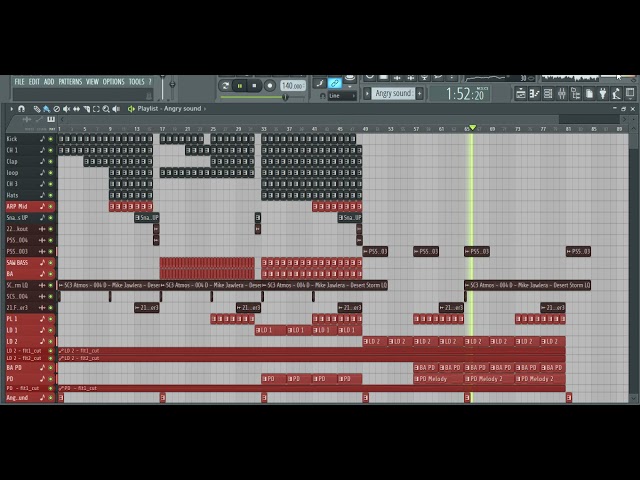Image resolution: width=640 pixels, height=480 pixels.
Task: Click the ? help menu
Action: [150, 82]
